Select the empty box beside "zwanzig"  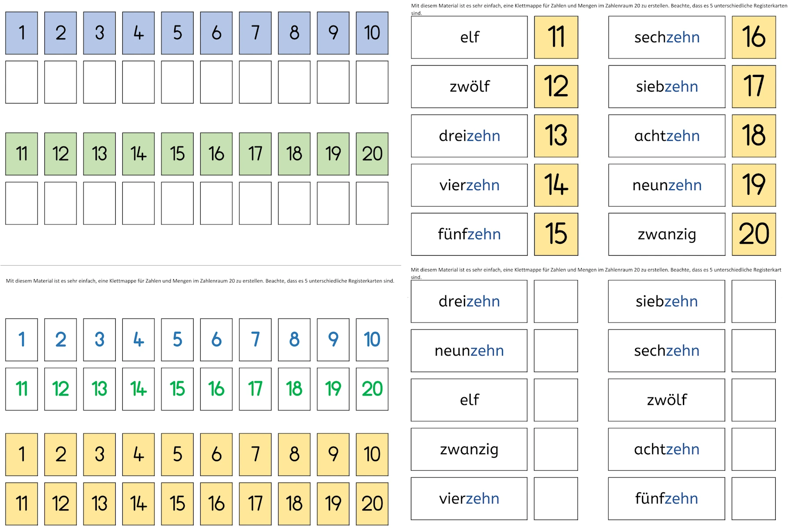point(556,449)
